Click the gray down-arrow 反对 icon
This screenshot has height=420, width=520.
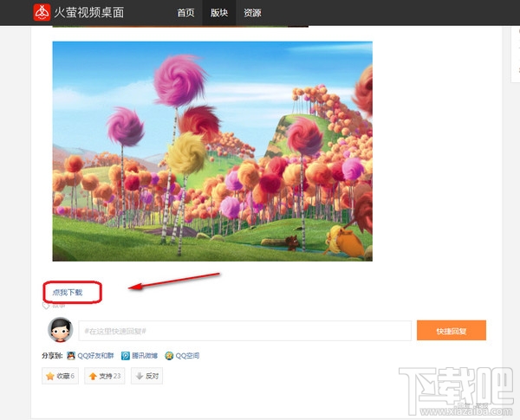[x=140, y=376]
